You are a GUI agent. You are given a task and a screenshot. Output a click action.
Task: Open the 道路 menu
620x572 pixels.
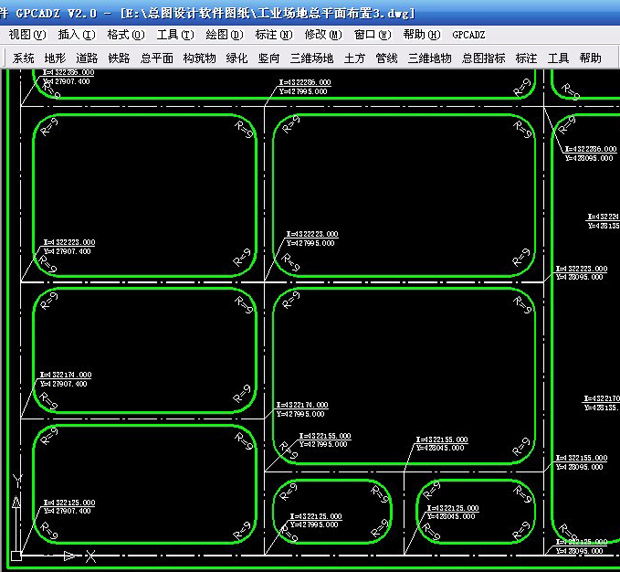[x=87, y=58]
